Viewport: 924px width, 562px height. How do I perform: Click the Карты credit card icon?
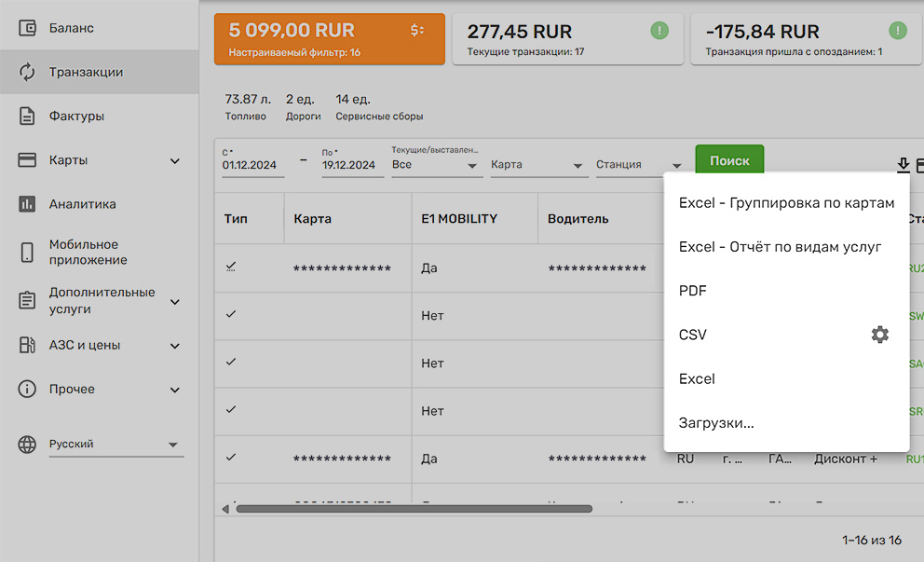point(27,159)
